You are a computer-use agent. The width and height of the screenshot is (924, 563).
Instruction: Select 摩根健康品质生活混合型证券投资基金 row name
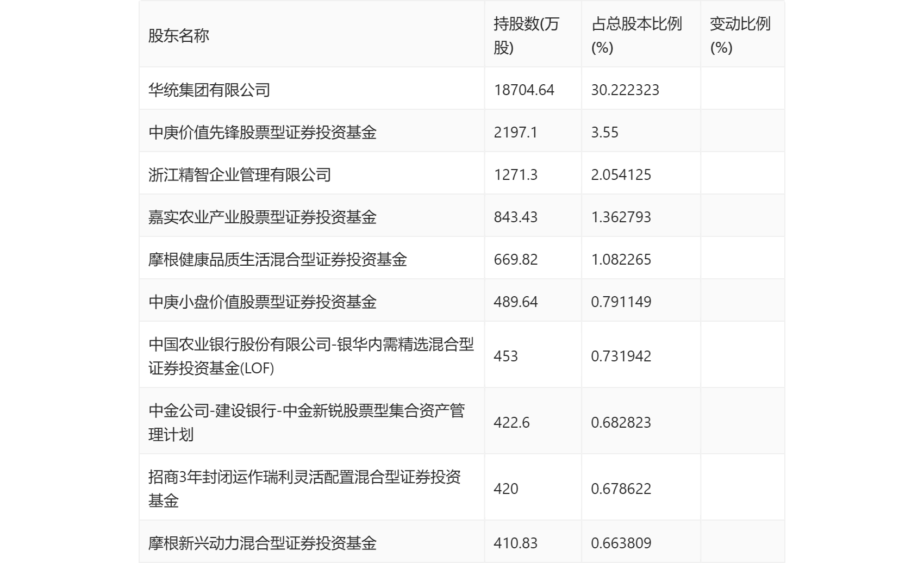point(278,259)
